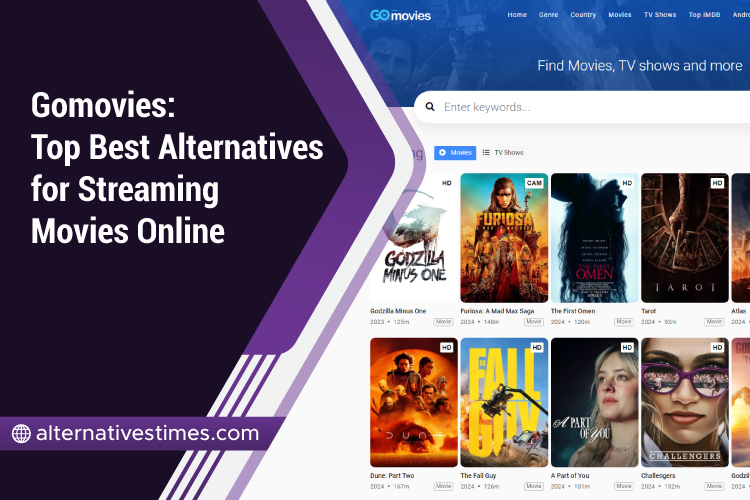The image size is (750, 500).
Task: Click The Fall Guy title link
Action: [x=478, y=476]
